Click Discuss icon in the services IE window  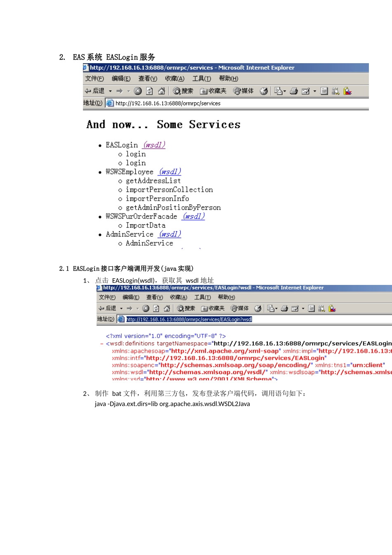(324, 91)
